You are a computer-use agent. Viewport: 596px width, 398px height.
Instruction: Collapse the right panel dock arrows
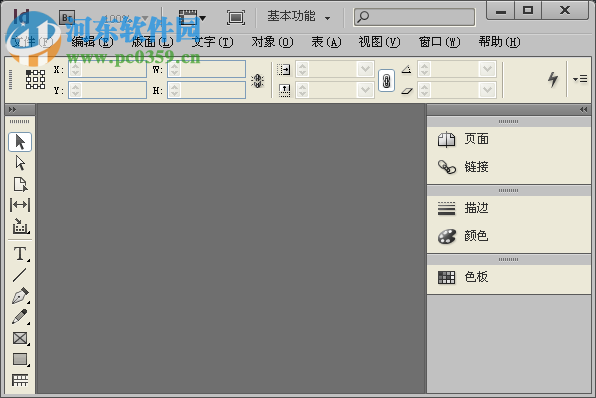pos(583,109)
